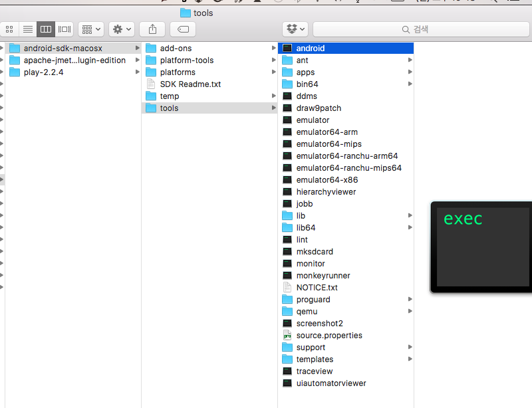Click the qemu folder icon
532x408 pixels.
coord(287,312)
